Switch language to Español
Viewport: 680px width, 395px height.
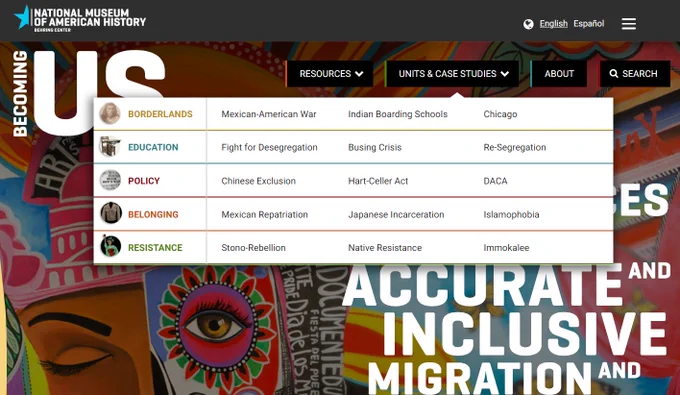click(588, 23)
